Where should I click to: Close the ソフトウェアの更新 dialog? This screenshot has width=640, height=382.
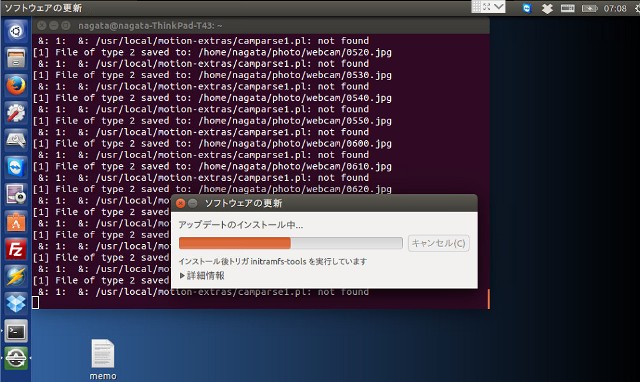(x=180, y=203)
